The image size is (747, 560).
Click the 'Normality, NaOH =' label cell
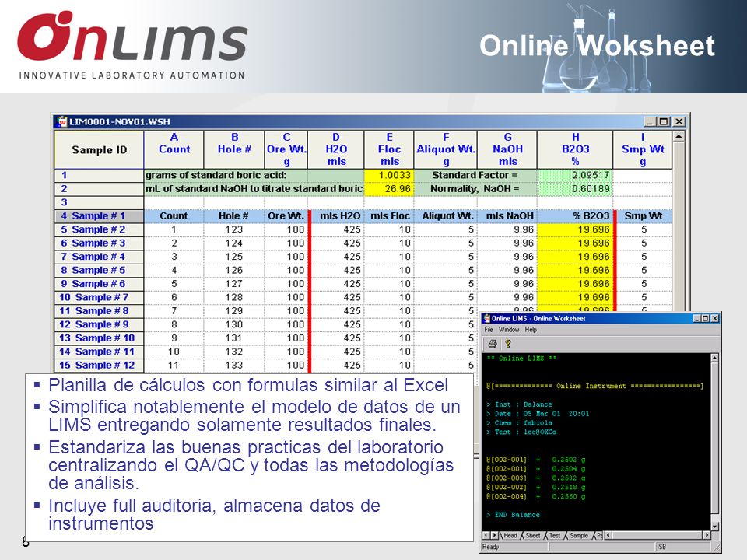click(x=475, y=189)
